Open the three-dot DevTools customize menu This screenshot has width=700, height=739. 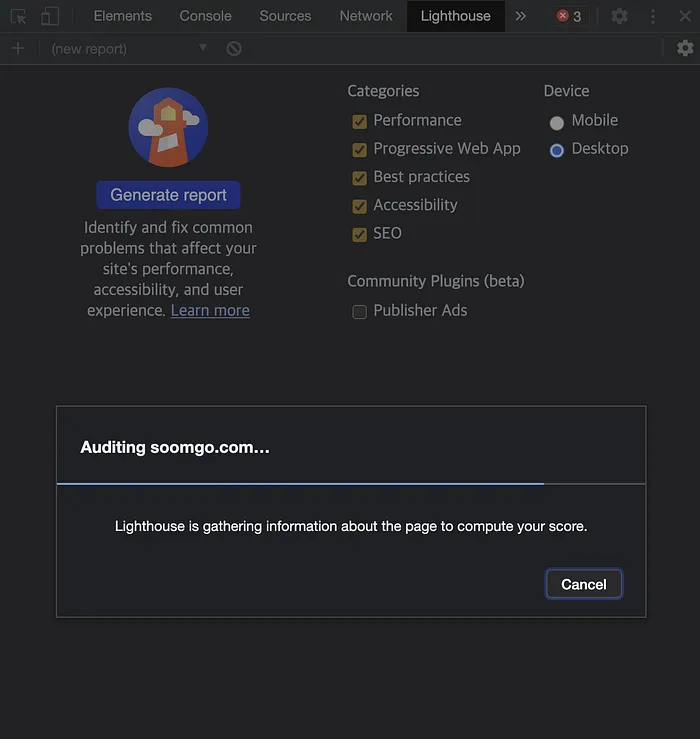pyautogui.click(x=653, y=16)
